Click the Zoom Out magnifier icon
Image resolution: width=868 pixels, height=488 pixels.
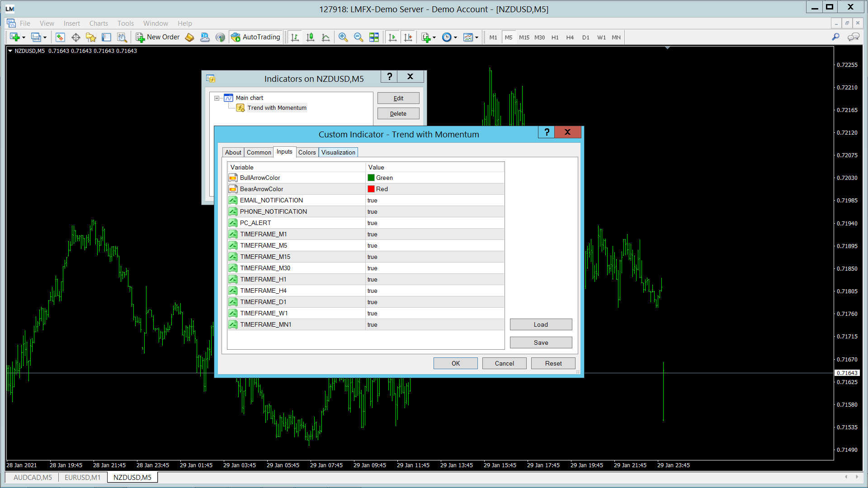[359, 38]
